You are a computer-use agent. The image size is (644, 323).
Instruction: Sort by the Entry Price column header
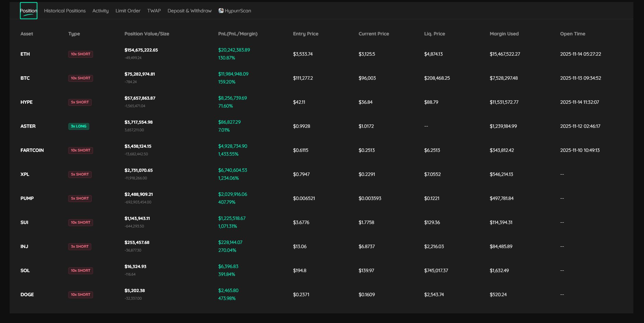point(305,34)
